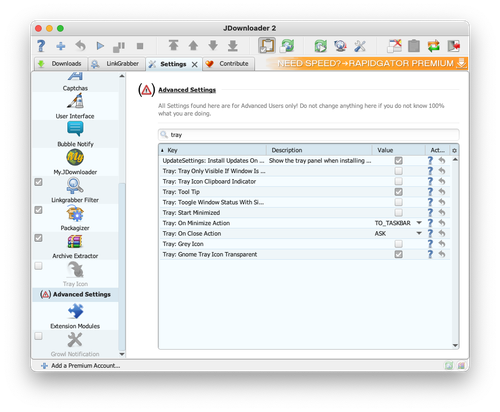Sort table by Key column header
The width and height of the screenshot is (500, 412).
tap(213, 150)
